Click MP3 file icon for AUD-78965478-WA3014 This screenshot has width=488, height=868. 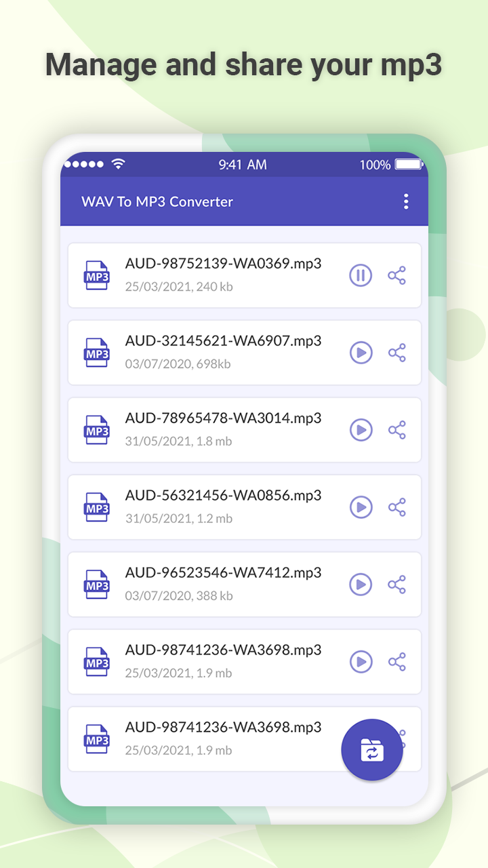(x=97, y=430)
